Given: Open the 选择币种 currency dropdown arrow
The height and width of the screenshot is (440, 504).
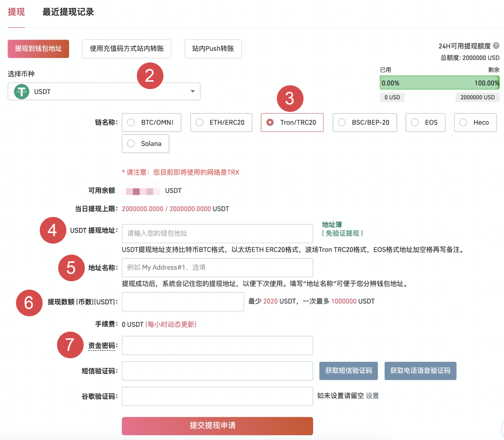Looking at the screenshot, I should pos(193,91).
